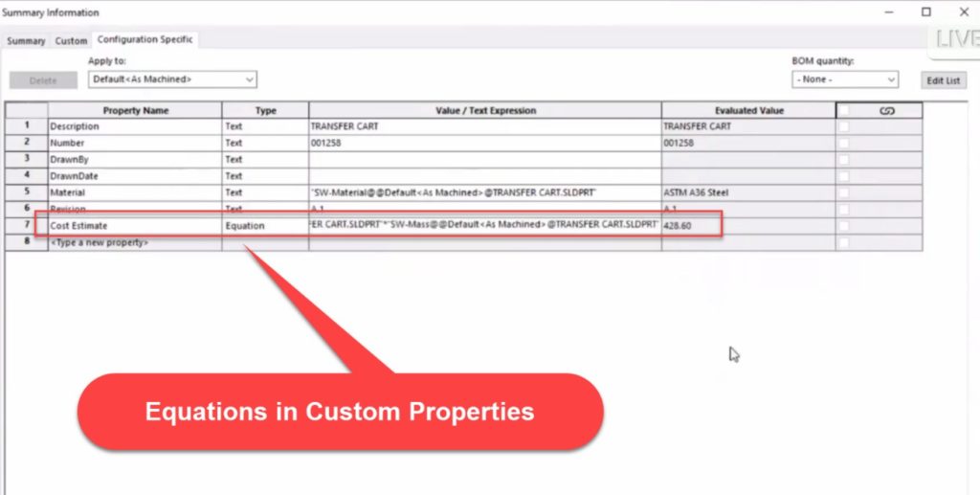
Task: Click the Text type cell for DrawnBy
Action: tap(265, 159)
